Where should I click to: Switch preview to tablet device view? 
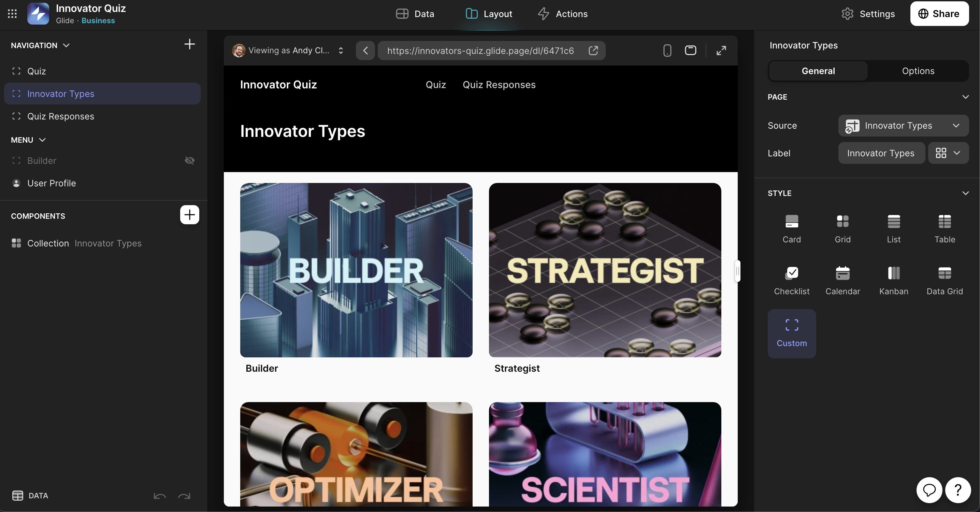pos(691,51)
